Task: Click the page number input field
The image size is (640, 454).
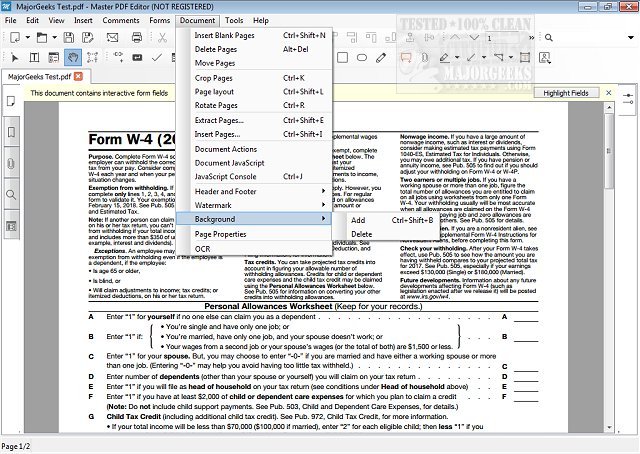Action: 504,38
